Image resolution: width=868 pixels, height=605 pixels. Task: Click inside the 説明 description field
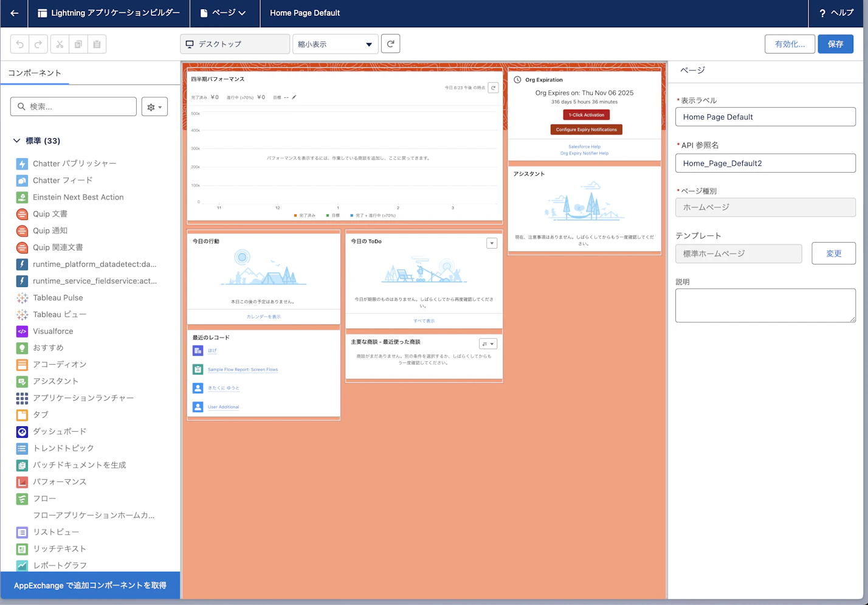click(765, 305)
